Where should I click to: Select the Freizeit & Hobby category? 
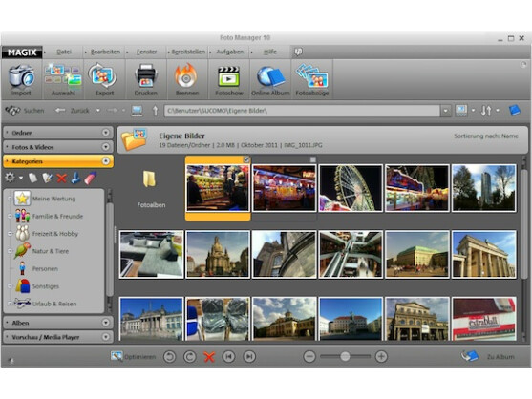click(55, 234)
